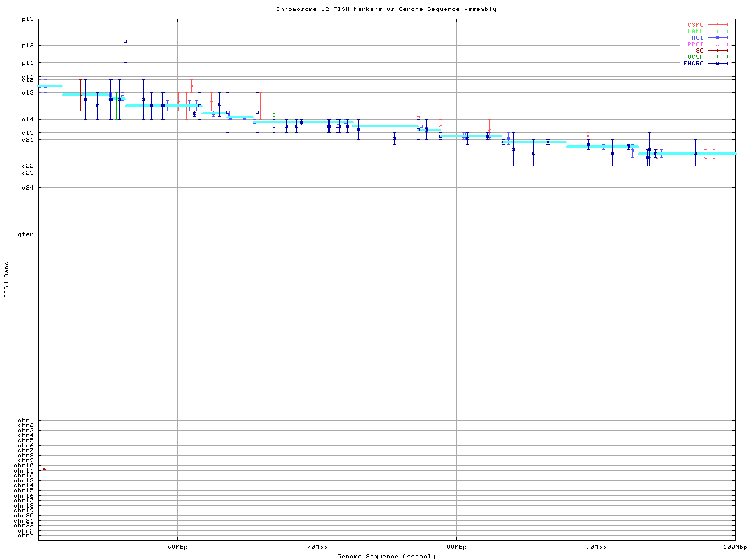Click the FHCRC legend marker sample
The image size is (747, 560).
pyautogui.click(x=717, y=64)
